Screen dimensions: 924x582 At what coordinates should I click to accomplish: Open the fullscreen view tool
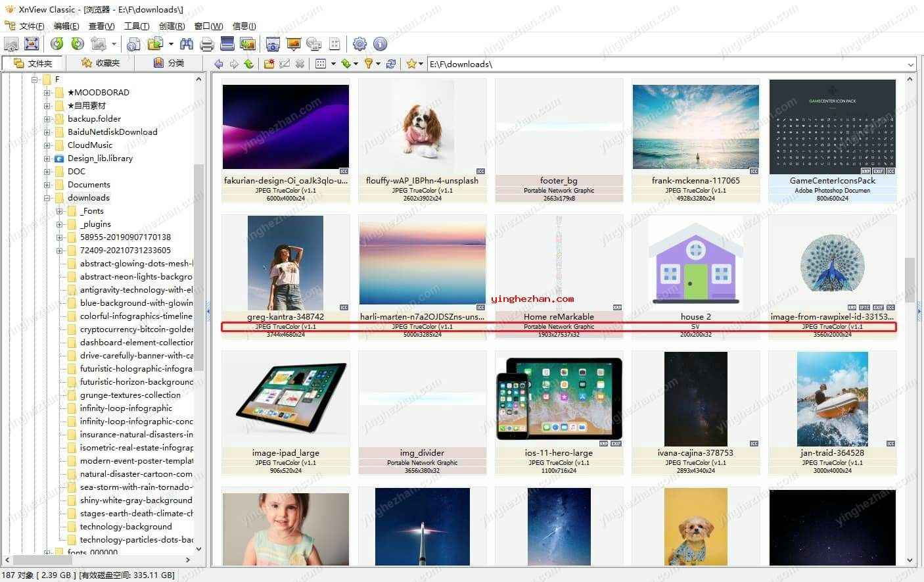(x=31, y=44)
